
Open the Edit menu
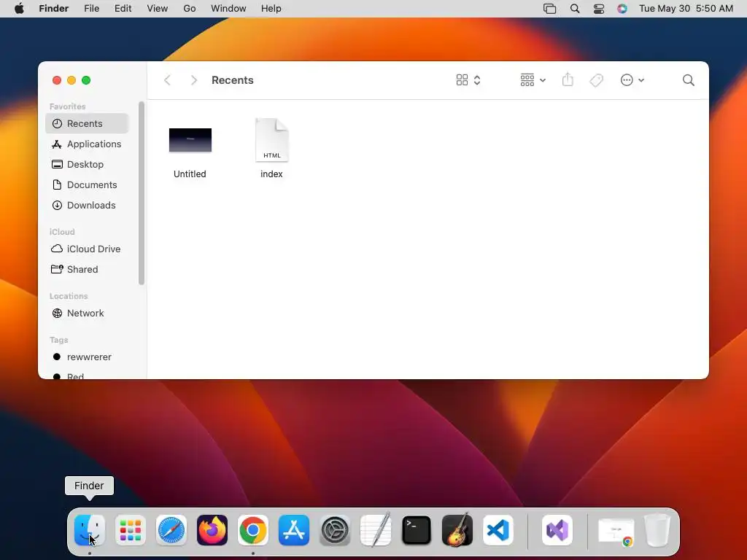(123, 9)
